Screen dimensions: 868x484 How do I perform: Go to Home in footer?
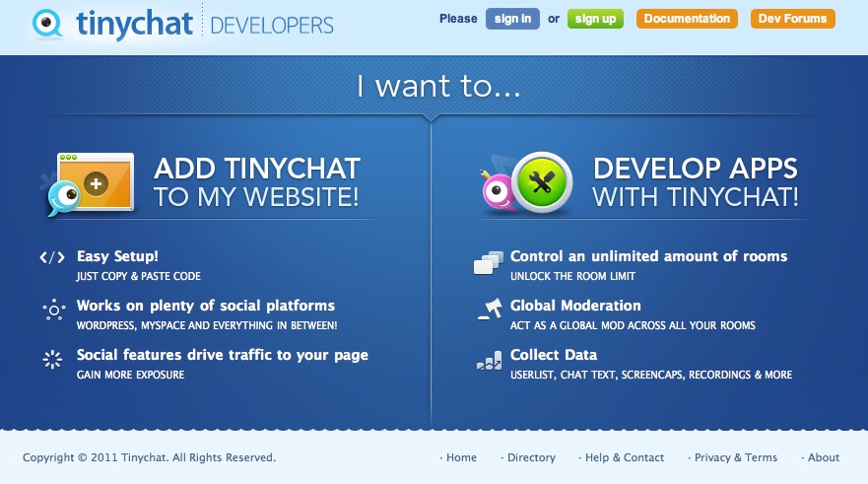click(460, 457)
